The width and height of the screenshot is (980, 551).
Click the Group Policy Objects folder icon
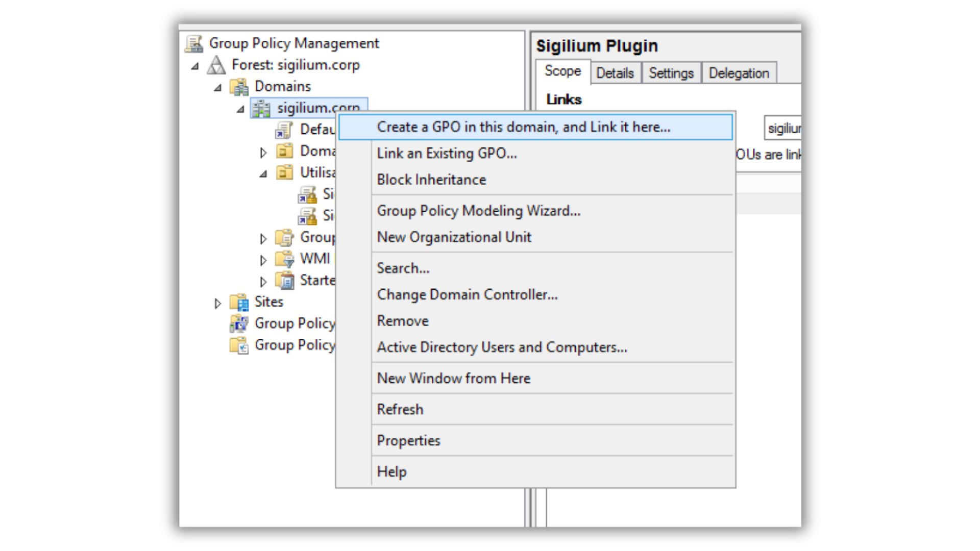pyautogui.click(x=284, y=238)
